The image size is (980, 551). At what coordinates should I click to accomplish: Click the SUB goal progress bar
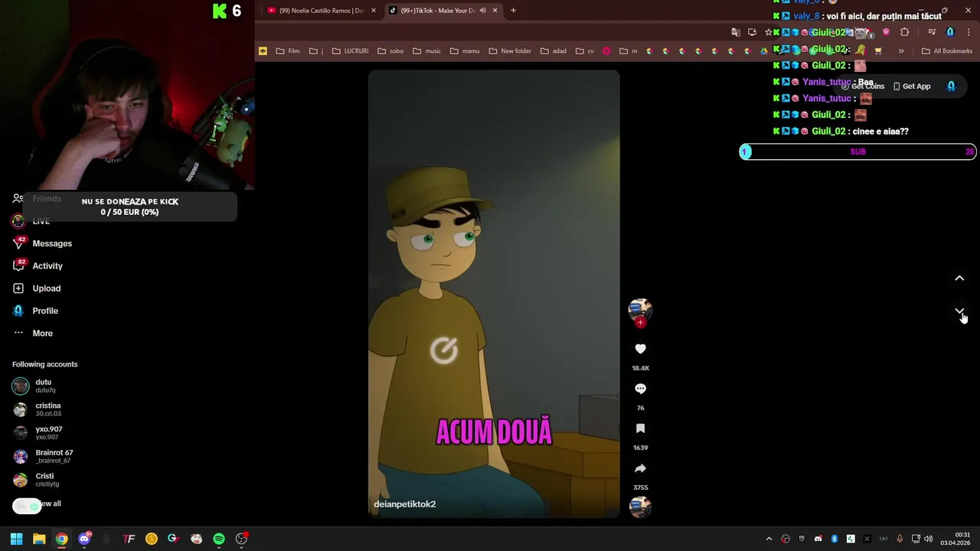pos(857,152)
